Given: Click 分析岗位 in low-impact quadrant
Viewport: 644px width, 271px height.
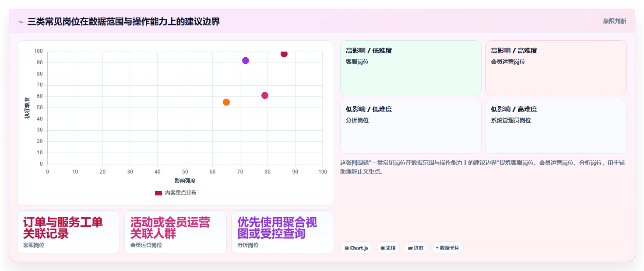Looking at the screenshot, I should pyautogui.click(x=357, y=120).
